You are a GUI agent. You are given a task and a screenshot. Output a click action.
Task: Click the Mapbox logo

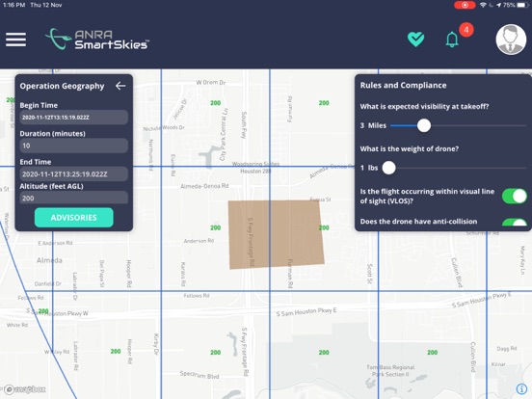coord(25,389)
